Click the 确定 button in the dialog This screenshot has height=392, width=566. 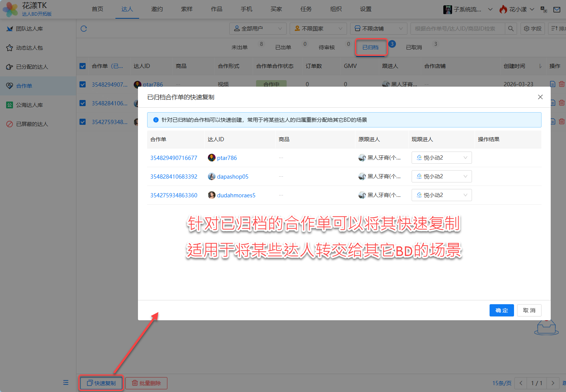coord(501,310)
